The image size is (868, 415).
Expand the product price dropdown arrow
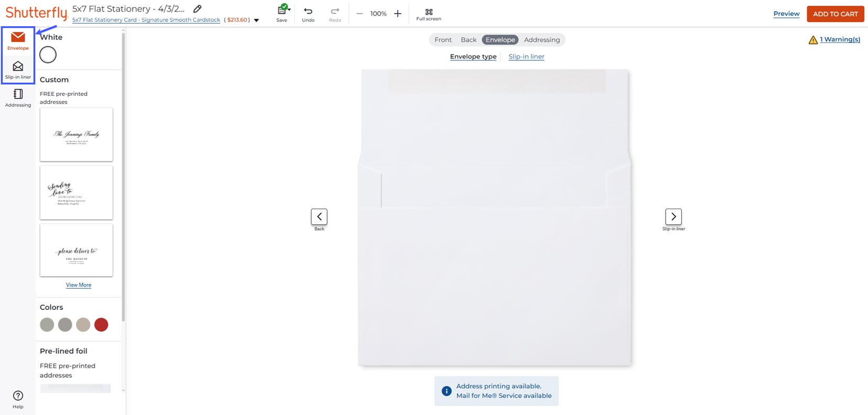tap(256, 20)
